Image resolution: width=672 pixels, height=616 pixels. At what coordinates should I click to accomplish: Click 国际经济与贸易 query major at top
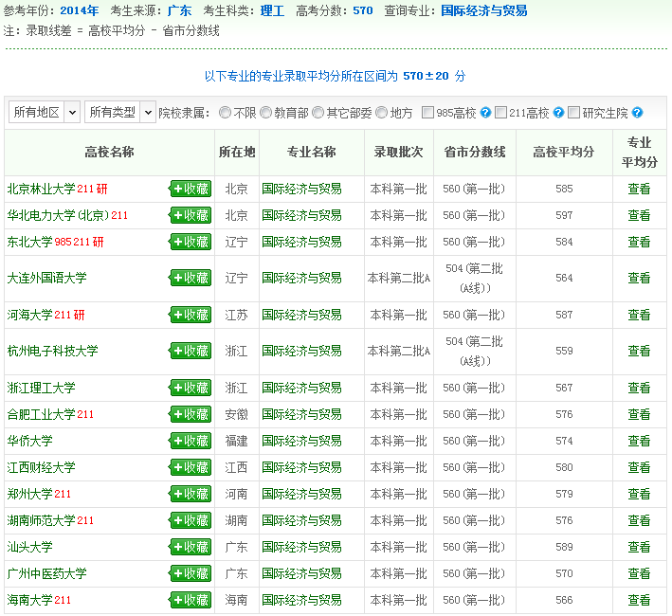coord(483,10)
